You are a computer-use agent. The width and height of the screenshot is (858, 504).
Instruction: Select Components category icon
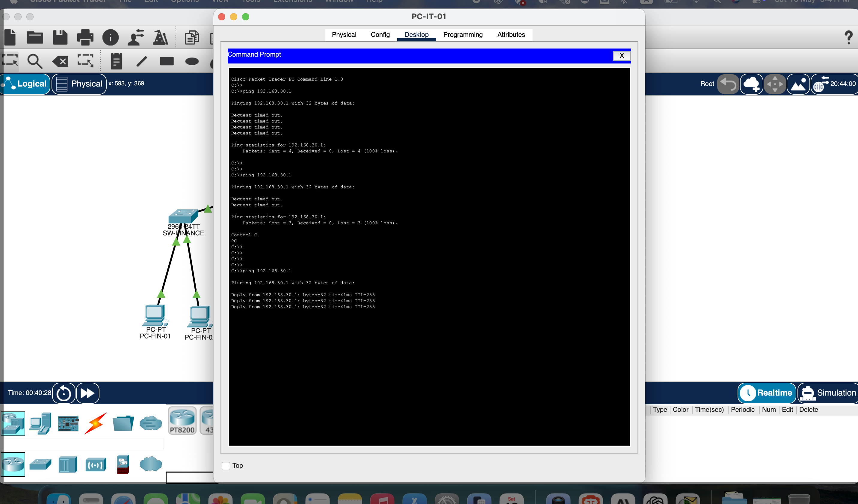pyautogui.click(x=68, y=424)
